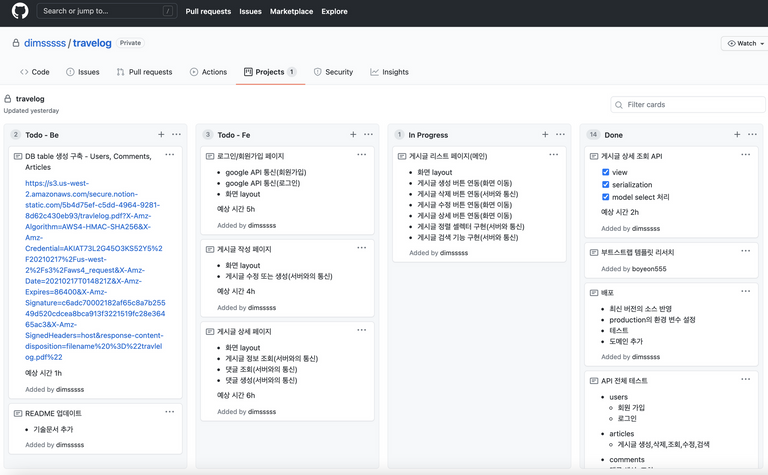This screenshot has width=768, height=475.
Task: Open the Watch dropdown
Action: pos(745,43)
